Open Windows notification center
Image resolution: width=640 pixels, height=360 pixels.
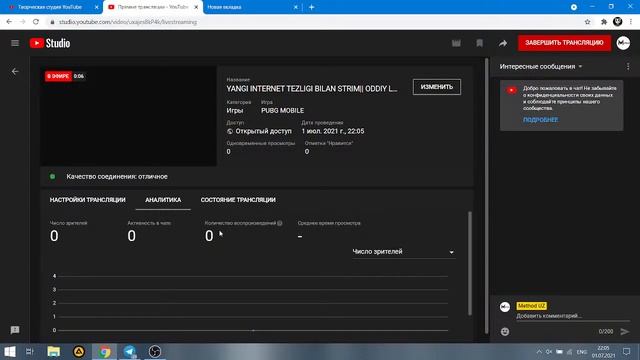click(x=627, y=351)
